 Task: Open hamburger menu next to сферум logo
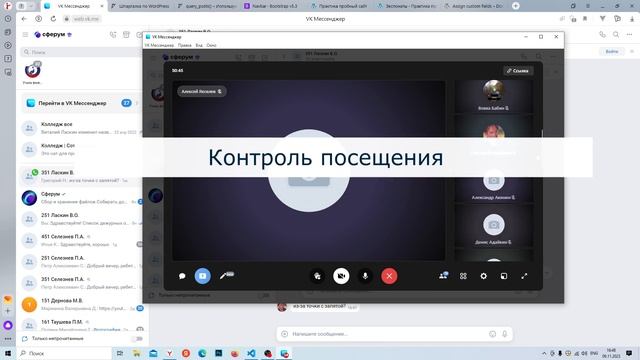(x=25, y=35)
